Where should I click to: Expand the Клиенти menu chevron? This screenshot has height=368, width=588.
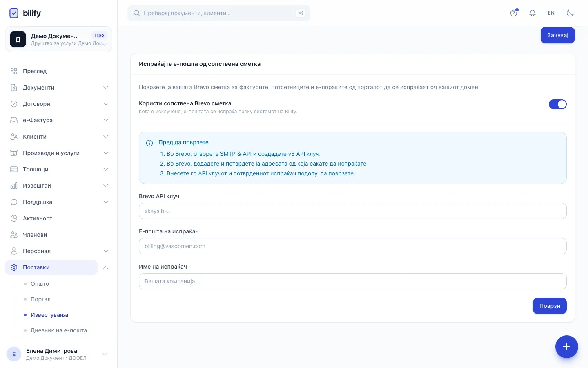click(x=106, y=137)
